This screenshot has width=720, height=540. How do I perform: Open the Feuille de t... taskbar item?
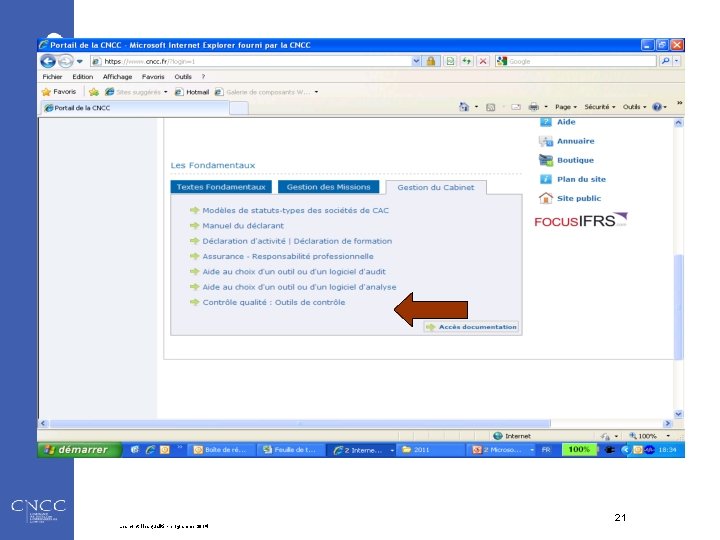pyautogui.click(x=290, y=450)
